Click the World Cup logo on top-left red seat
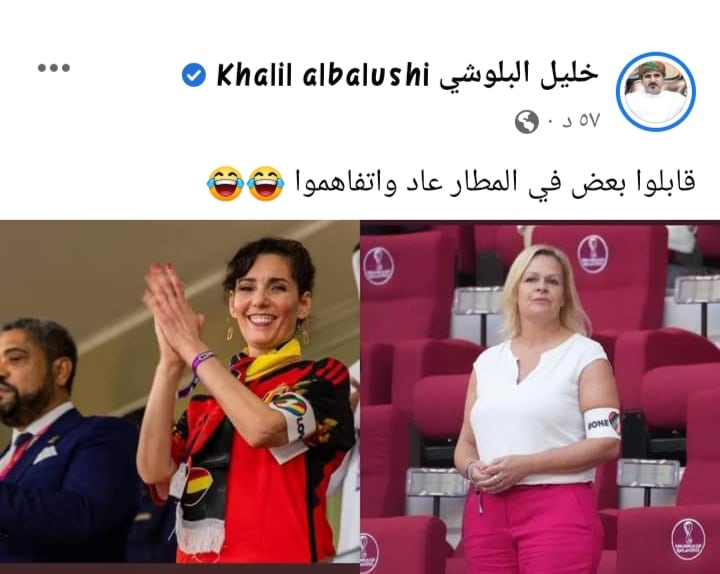This screenshot has width=720, height=574. click(x=379, y=265)
